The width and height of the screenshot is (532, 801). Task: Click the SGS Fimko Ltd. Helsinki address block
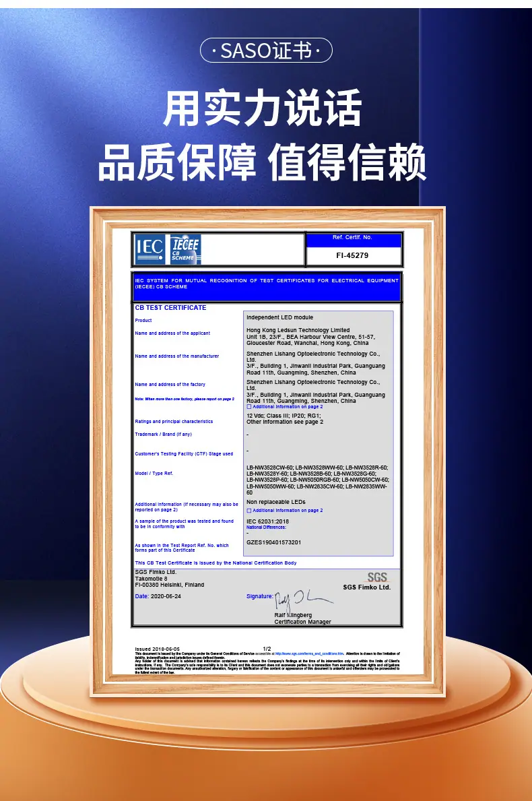click(170, 578)
